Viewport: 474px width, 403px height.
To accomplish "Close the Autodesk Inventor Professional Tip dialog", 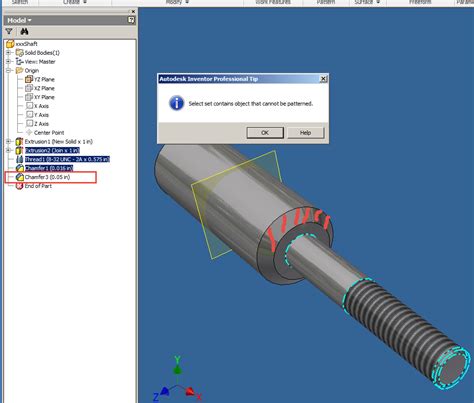I will tap(323, 79).
